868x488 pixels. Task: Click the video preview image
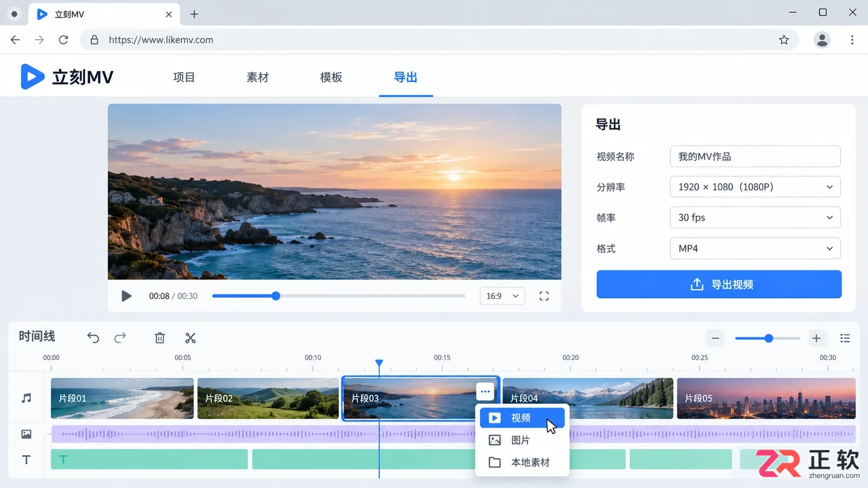pyautogui.click(x=335, y=192)
